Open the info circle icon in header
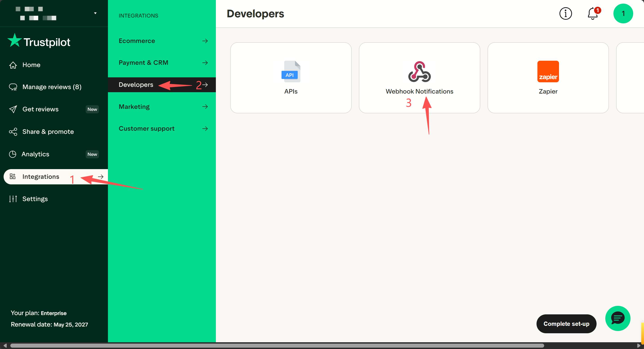Screen dimensions: 644x349 point(566,13)
